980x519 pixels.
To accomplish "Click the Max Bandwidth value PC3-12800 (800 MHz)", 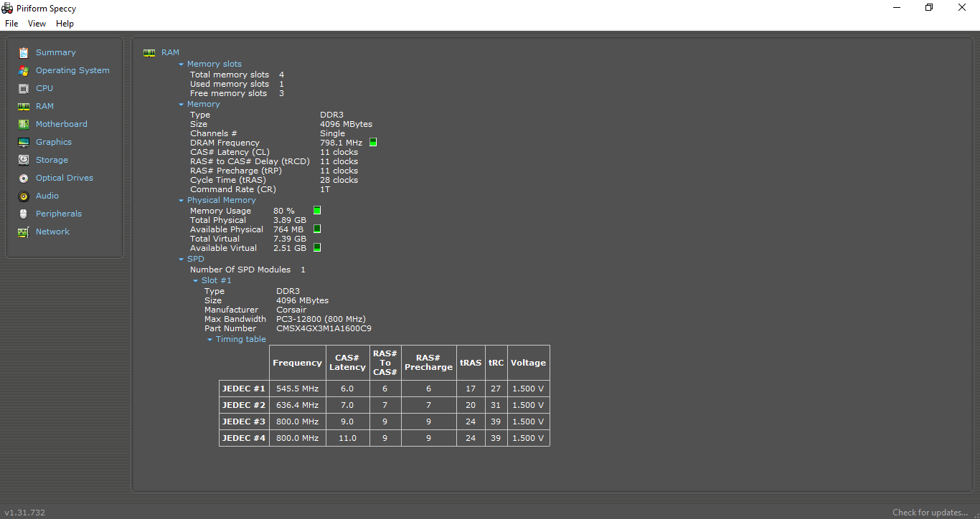I will pyautogui.click(x=321, y=319).
